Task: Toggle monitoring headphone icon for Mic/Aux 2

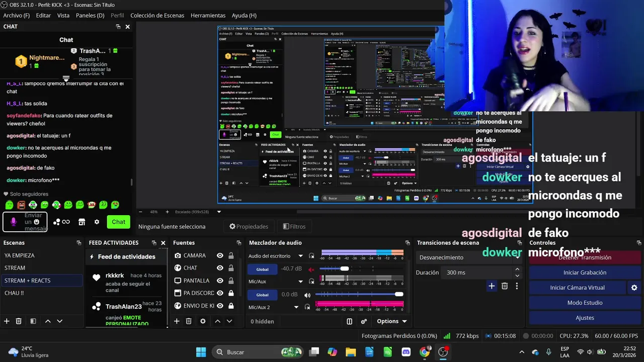Action: [307, 307]
